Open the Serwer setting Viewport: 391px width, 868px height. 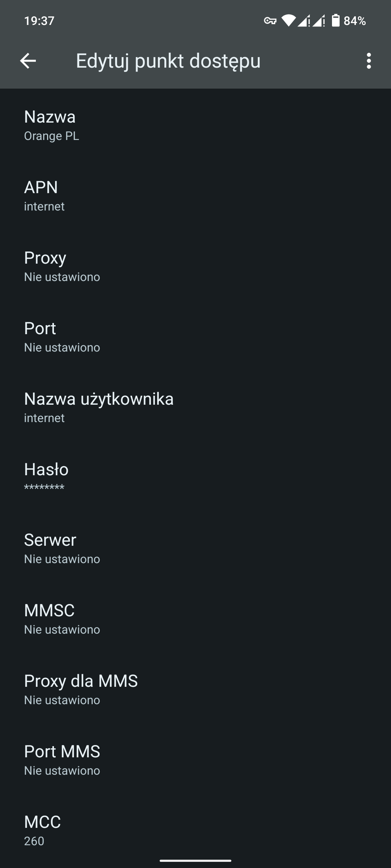[x=195, y=548]
